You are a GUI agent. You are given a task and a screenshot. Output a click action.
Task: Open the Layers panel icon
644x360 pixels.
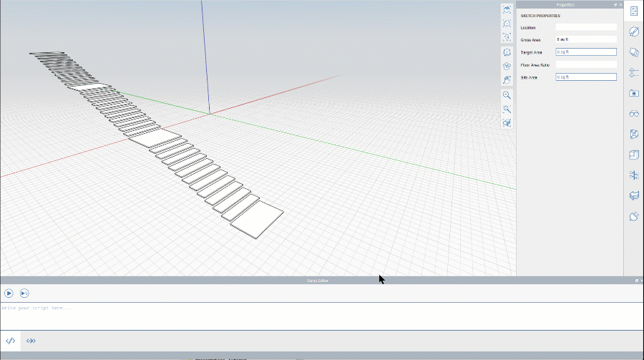[634, 52]
